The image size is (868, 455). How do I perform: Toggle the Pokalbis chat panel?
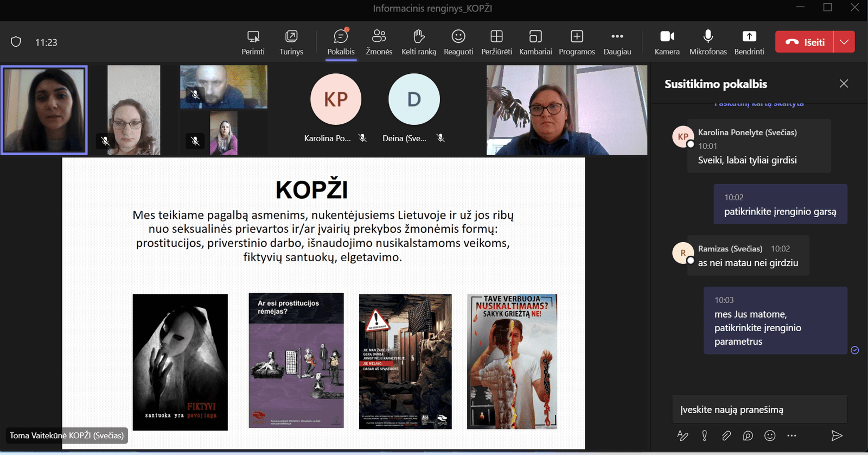341,42
